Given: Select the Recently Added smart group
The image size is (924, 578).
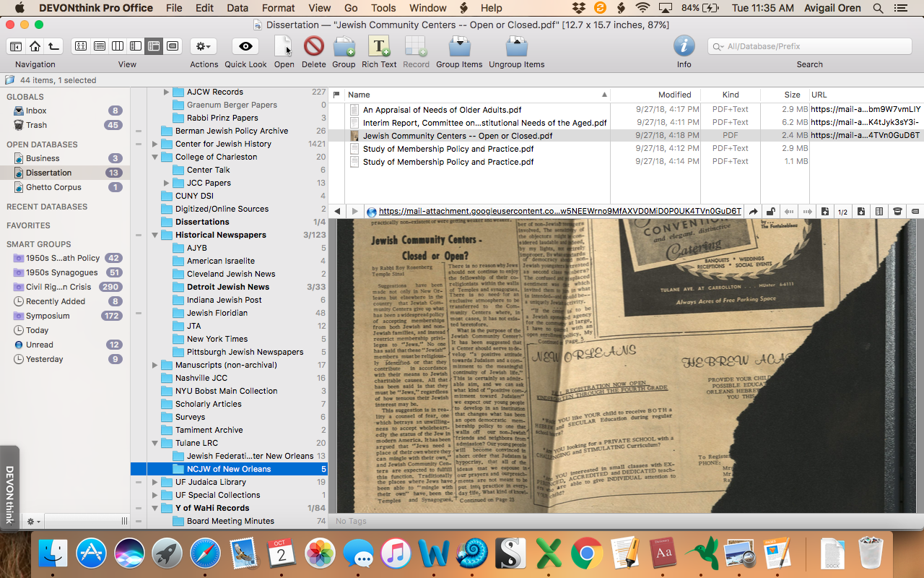Looking at the screenshot, I should [66, 301].
